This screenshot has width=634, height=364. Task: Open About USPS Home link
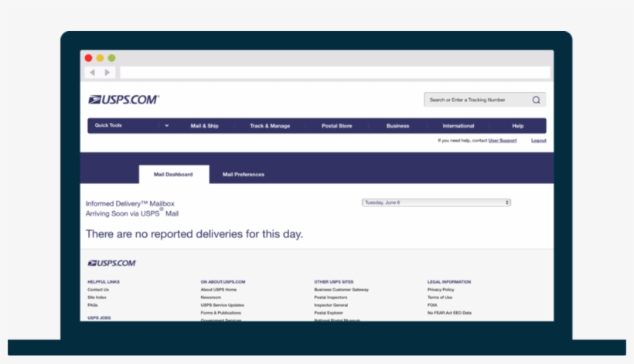[219, 290]
